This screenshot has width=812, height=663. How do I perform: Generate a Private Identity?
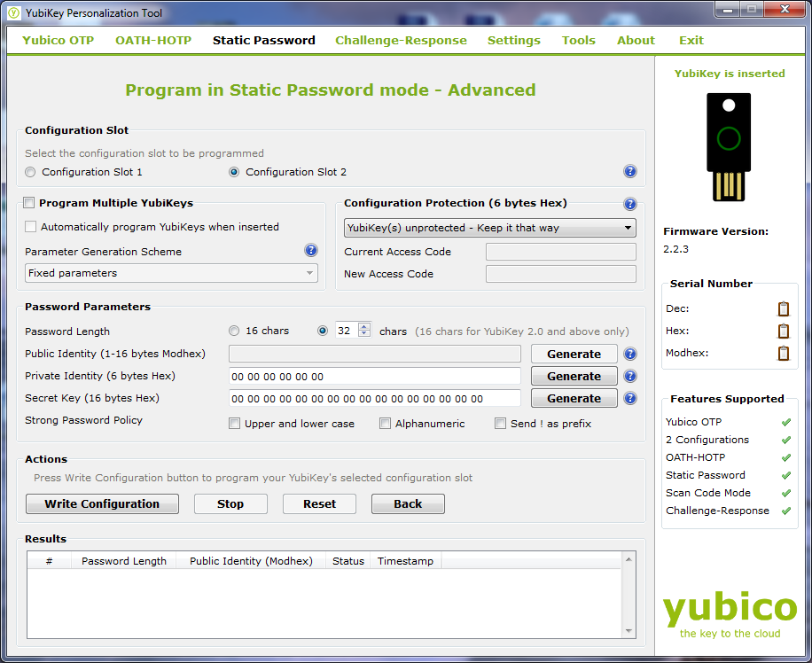point(574,377)
